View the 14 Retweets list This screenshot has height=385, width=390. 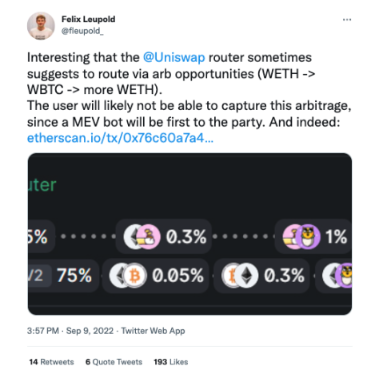pyautogui.click(x=51, y=362)
